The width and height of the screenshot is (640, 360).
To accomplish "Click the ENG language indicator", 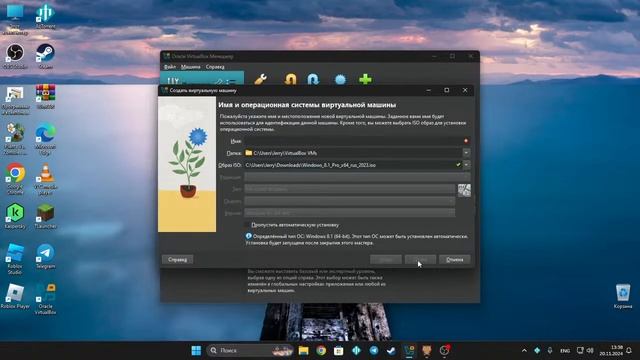I will click(x=565, y=351).
